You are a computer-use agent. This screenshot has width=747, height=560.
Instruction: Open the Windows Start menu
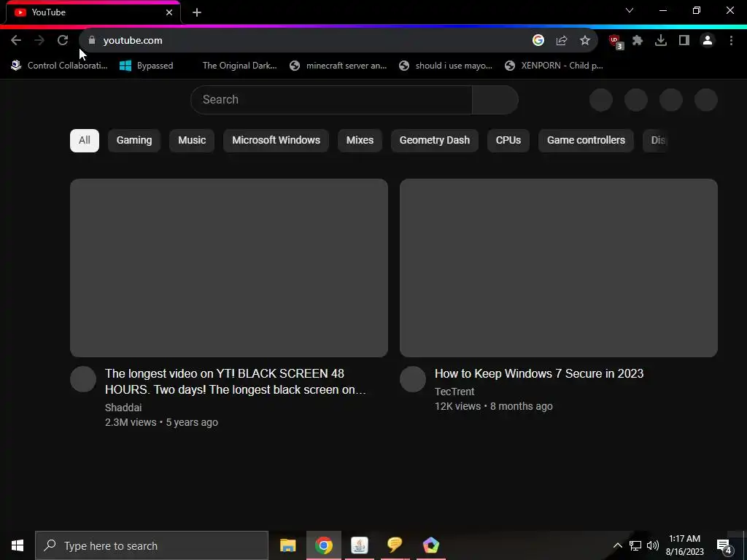click(x=18, y=545)
